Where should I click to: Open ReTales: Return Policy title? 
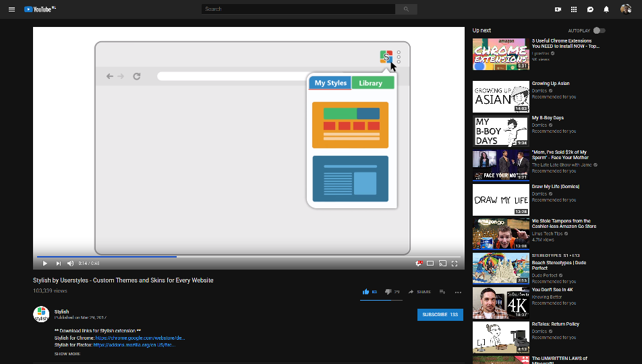[555, 324]
